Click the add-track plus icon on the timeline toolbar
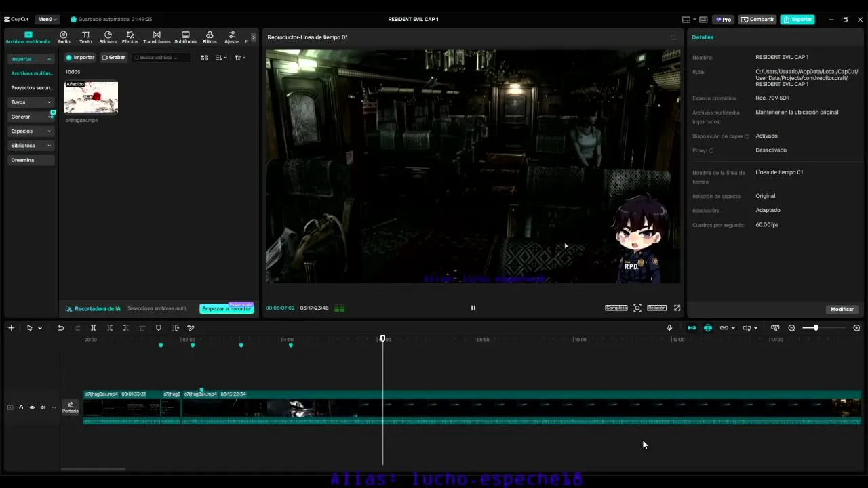868x488 pixels. pyautogui.click(x=11, y=328)
